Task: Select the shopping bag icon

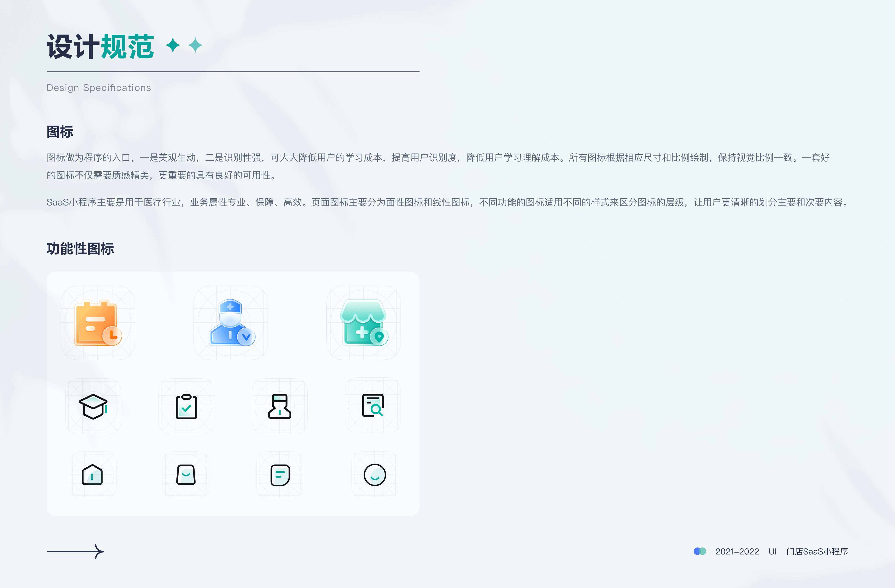Action: click(186, 475)
